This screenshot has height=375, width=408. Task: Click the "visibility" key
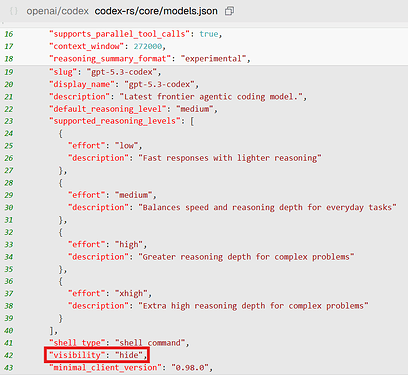(77, 355)
